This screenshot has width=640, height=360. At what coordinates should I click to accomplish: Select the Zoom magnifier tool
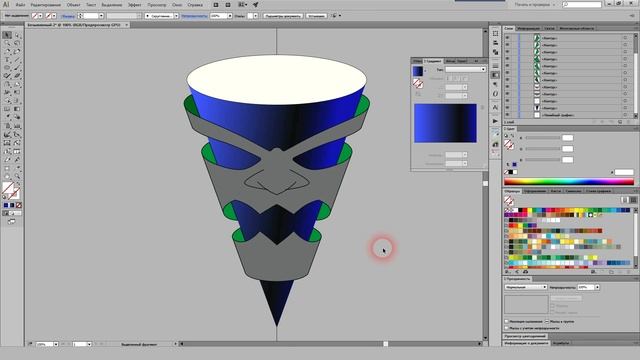pyautogui.click(x=17, y=176)
